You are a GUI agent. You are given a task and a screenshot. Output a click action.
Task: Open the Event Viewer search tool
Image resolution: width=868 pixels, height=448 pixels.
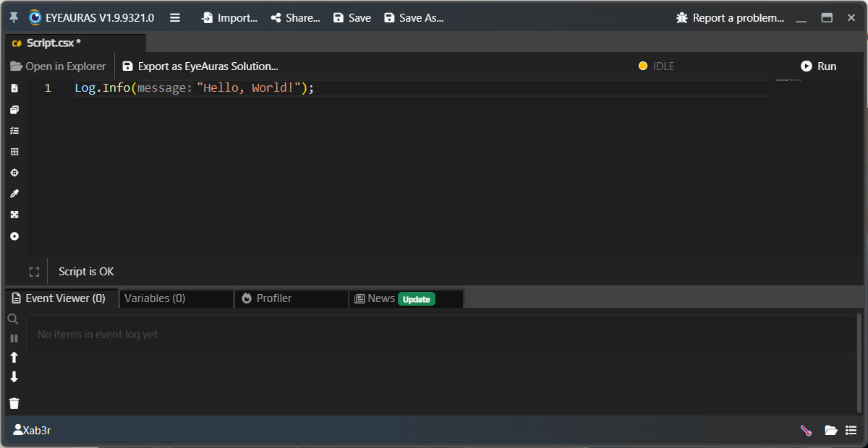tap(13, 318)
